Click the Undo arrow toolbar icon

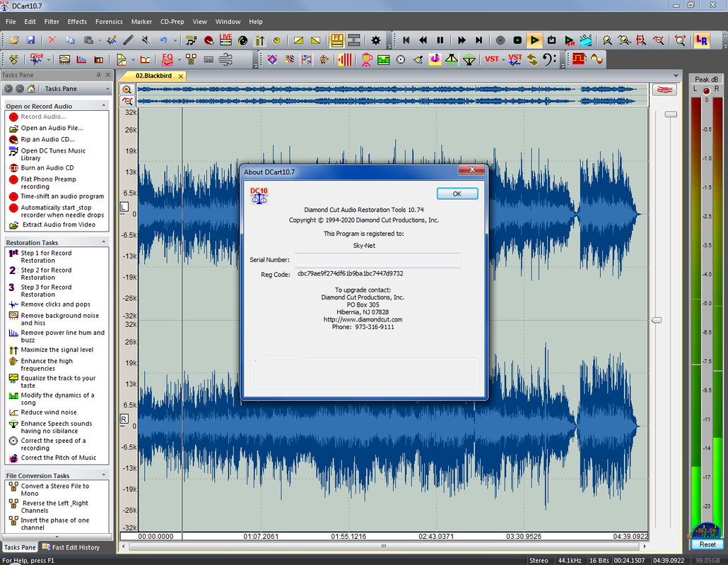[163, 40]
